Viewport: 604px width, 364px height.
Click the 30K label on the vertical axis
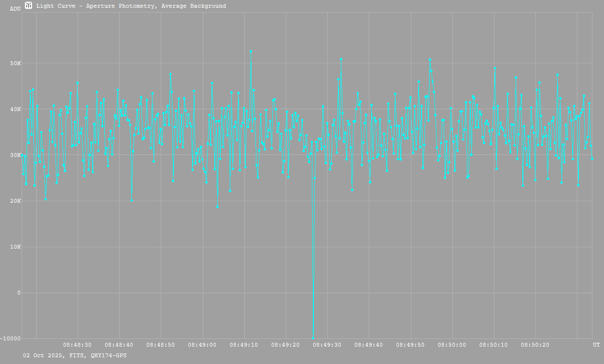(x=15, y=155)
